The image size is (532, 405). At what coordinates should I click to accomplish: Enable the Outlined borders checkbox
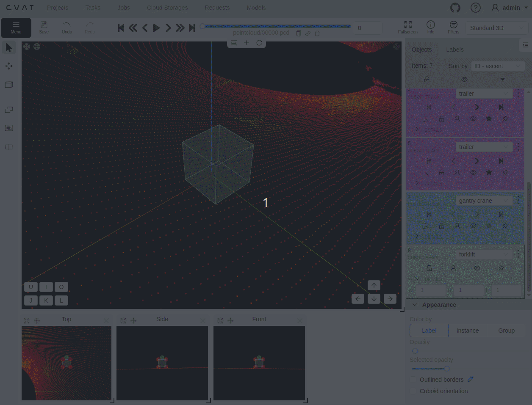tap(413, 380)
